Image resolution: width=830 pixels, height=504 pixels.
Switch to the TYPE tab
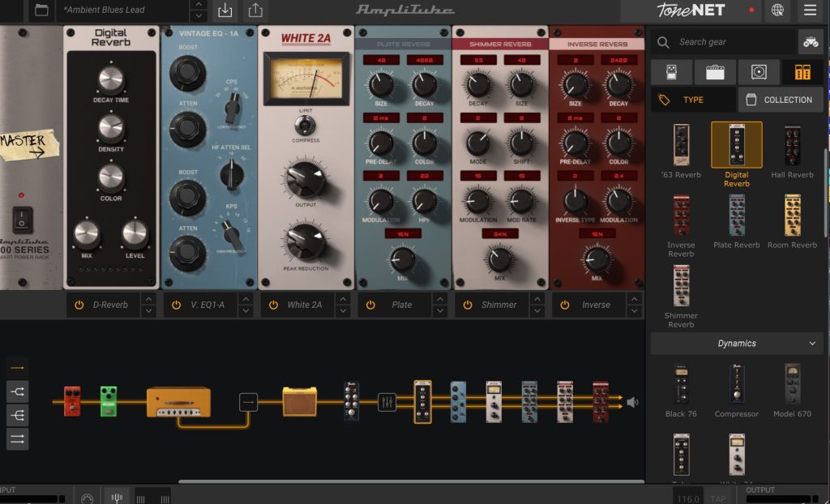coord(693,100)
